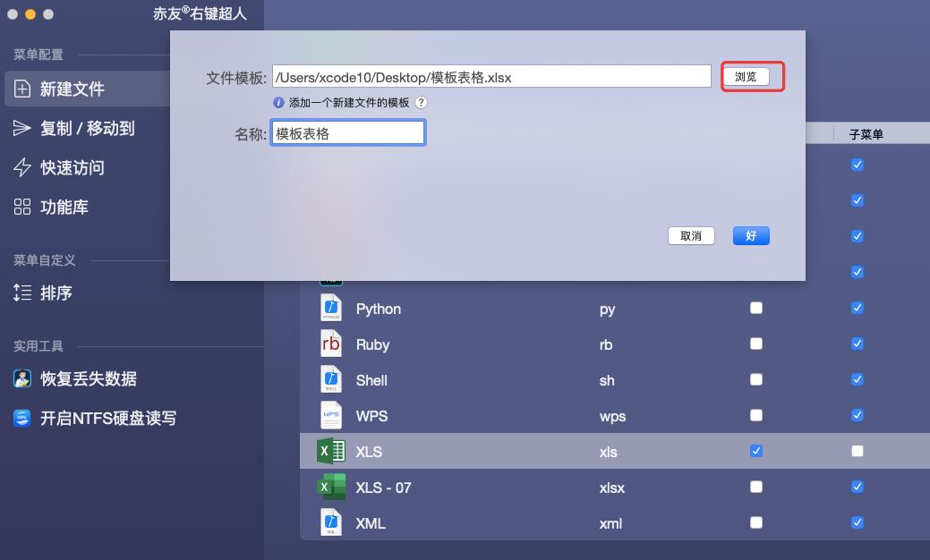Click the WPS document icon
This screenshot has height=560, width=930.
(331, 415)
